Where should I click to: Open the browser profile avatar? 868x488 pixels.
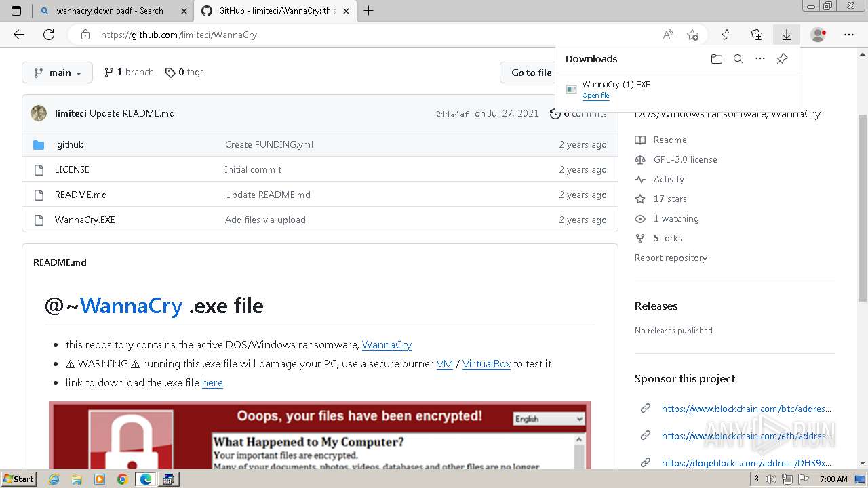(818, 35)
